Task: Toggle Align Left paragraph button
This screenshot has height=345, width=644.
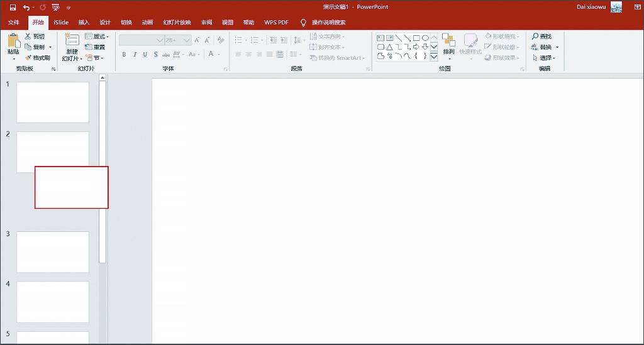Action: (x=238, y=54)
